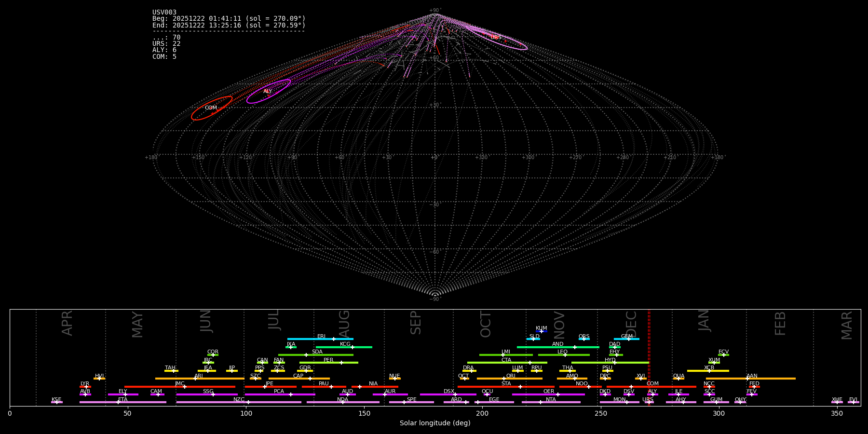Click the KSE shower label
Screen dimensions: 868x434
56,400
